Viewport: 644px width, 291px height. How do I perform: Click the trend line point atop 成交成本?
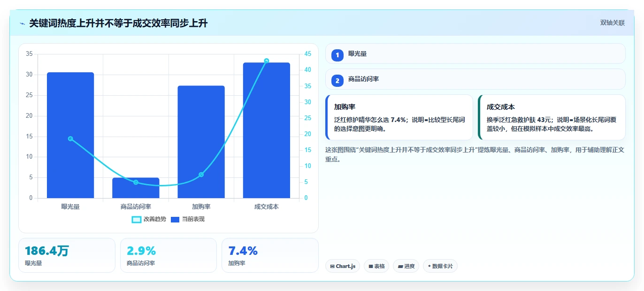click(x=266, y=61)
